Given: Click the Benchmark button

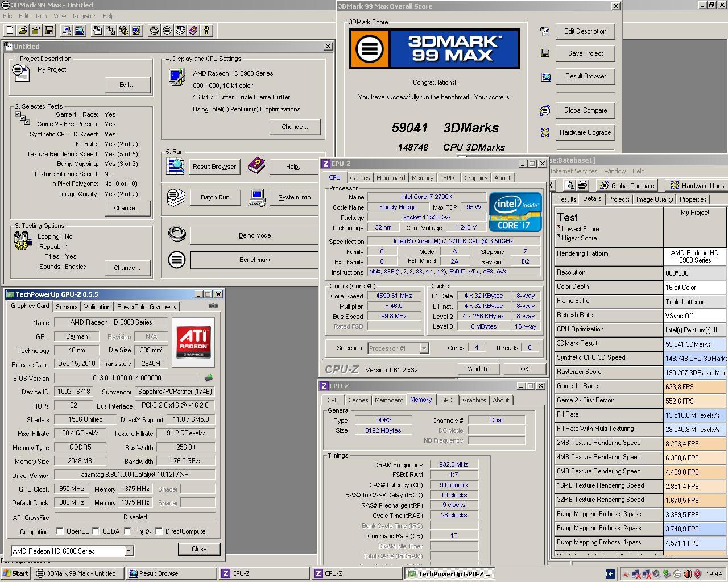Looking at the screenshot, I should pos(254,260).
